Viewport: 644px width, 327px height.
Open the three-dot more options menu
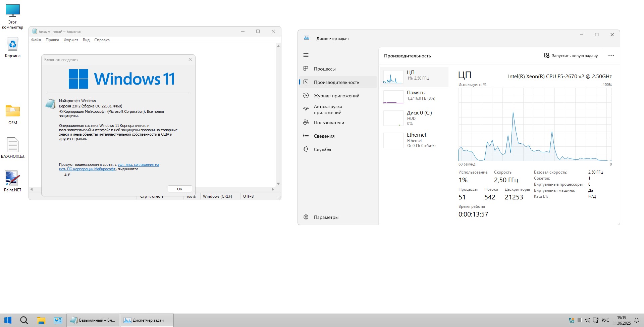611,56
